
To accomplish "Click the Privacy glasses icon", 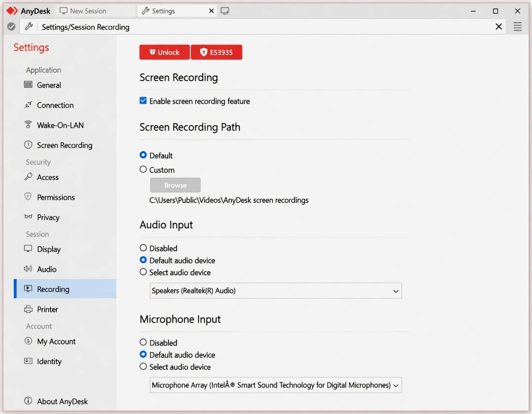I will (x=28, y=217).
